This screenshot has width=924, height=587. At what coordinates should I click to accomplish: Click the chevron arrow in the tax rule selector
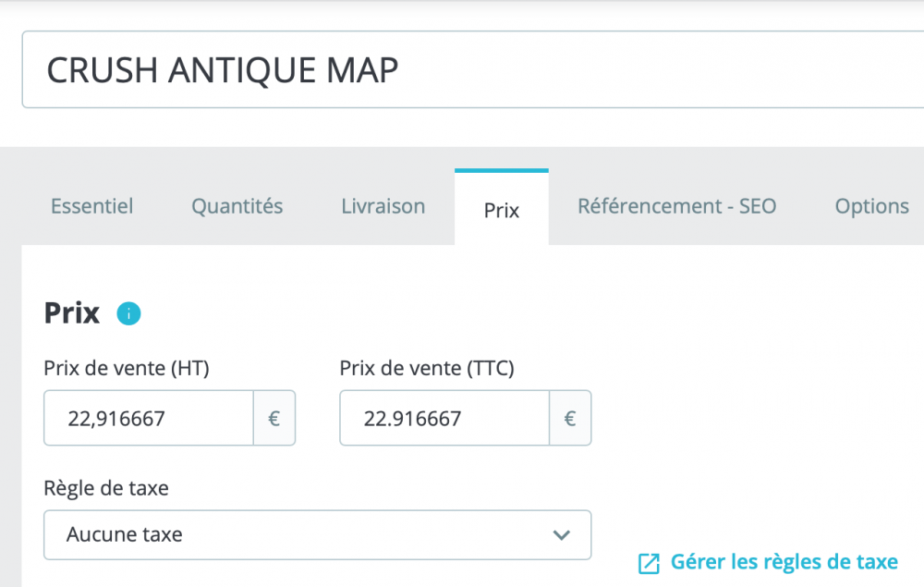point(560,535)
